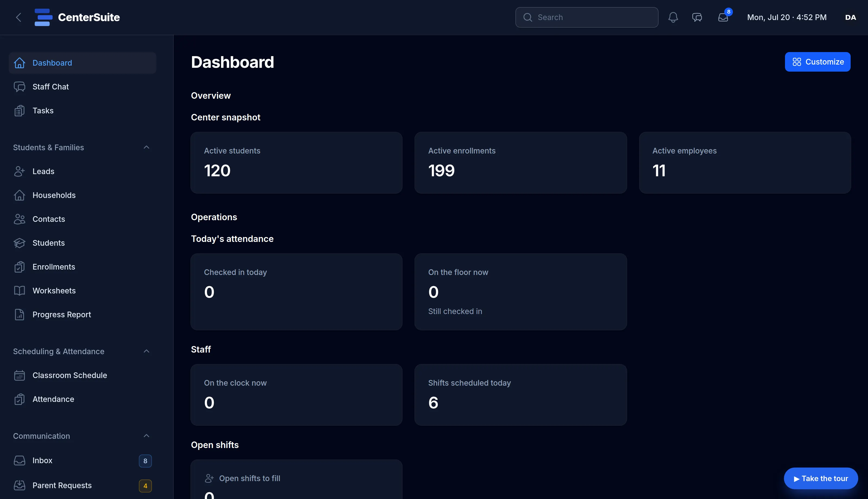Click the date and time text in the header
868x499 pixels.
coord(787,17)
